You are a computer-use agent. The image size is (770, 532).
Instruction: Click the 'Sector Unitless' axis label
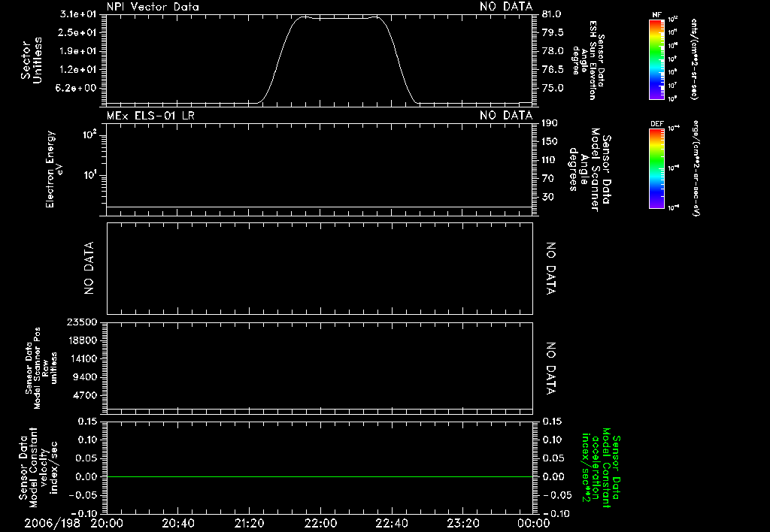[x=32, y=60]
